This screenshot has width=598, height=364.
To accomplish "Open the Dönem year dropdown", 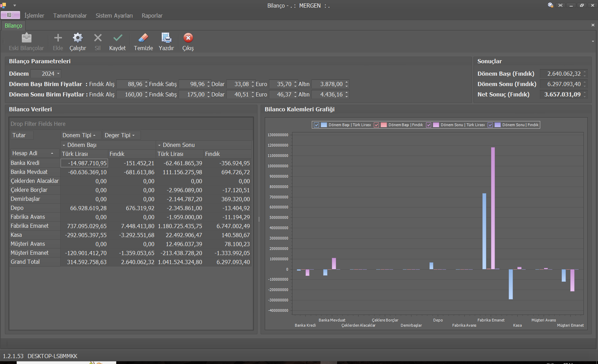I will coord(58,74).
